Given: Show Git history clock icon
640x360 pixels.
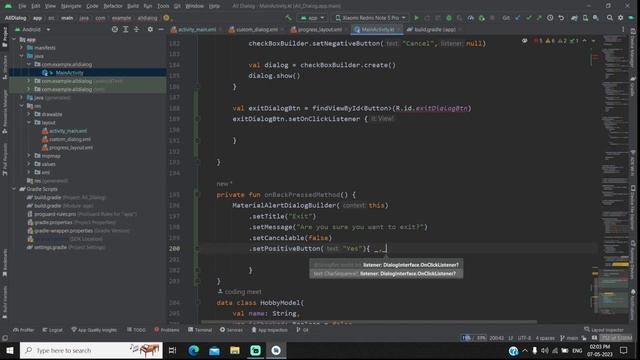Looking at the screenshot, I should [x=550, y=18].
